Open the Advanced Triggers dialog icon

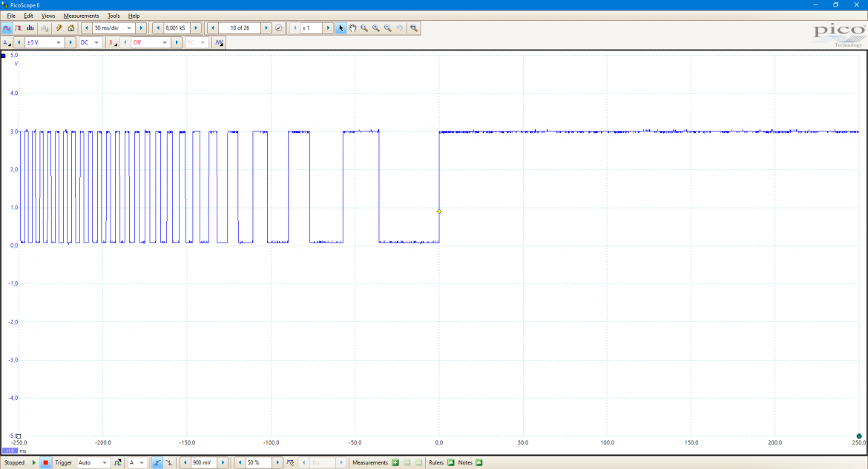[117, 462]
